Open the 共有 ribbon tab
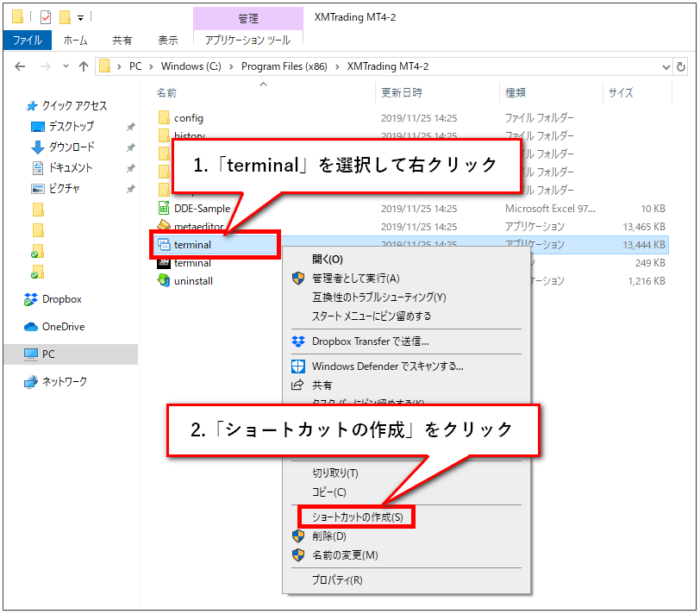 point(122,41)
